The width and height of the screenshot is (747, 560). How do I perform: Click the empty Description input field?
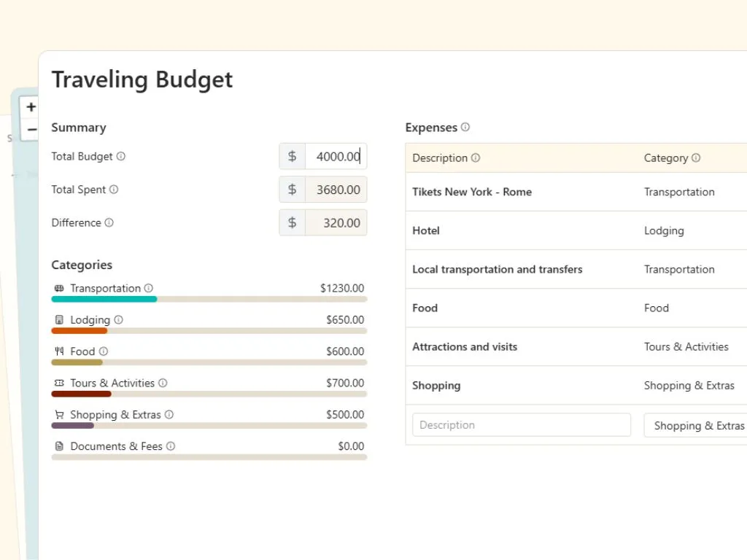522,424
